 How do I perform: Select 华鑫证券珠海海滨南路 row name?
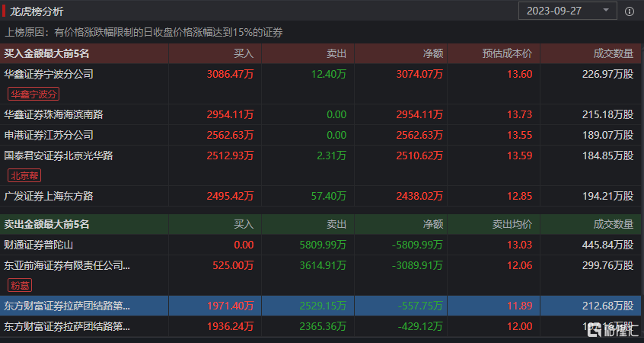53,114
